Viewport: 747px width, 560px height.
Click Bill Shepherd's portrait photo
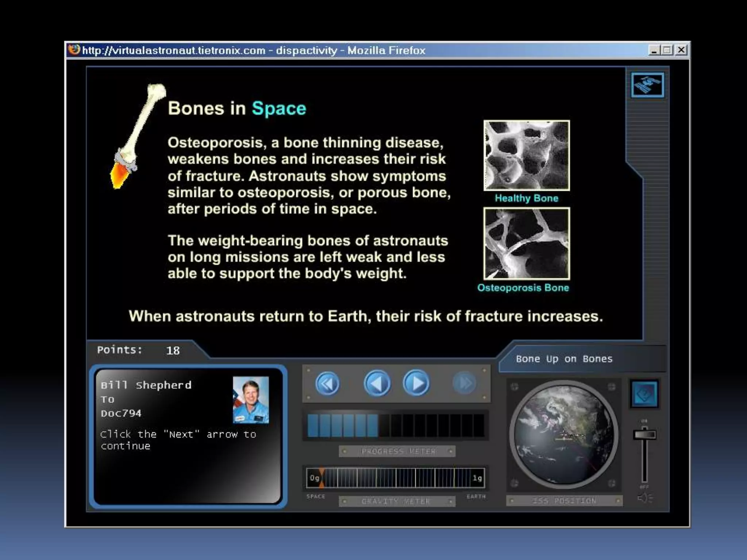coord(251,400)
